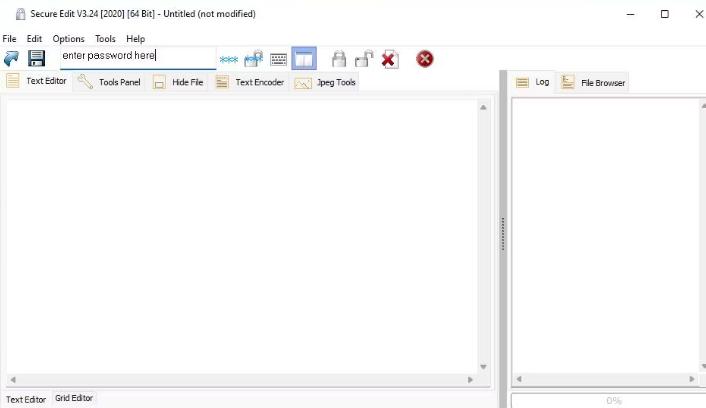
Task: Switch to the Tools Panel tab
Action: click(109, 82)
